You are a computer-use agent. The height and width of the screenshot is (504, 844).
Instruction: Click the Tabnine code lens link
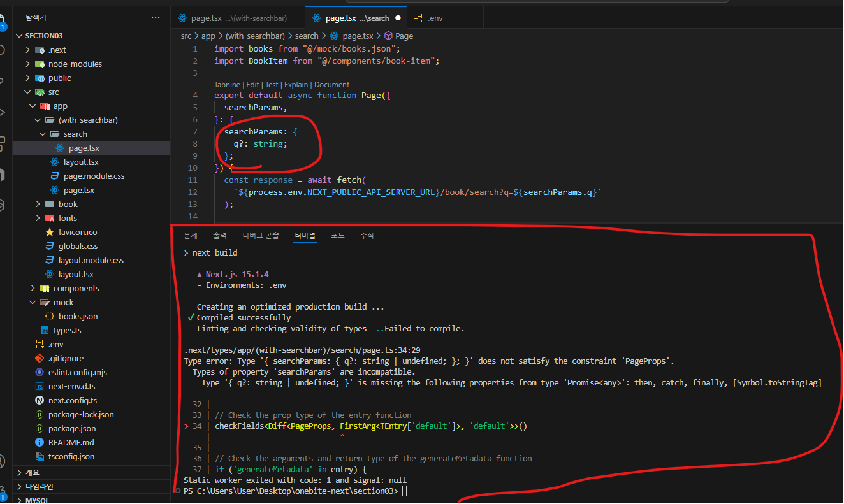tap(227, 85)
